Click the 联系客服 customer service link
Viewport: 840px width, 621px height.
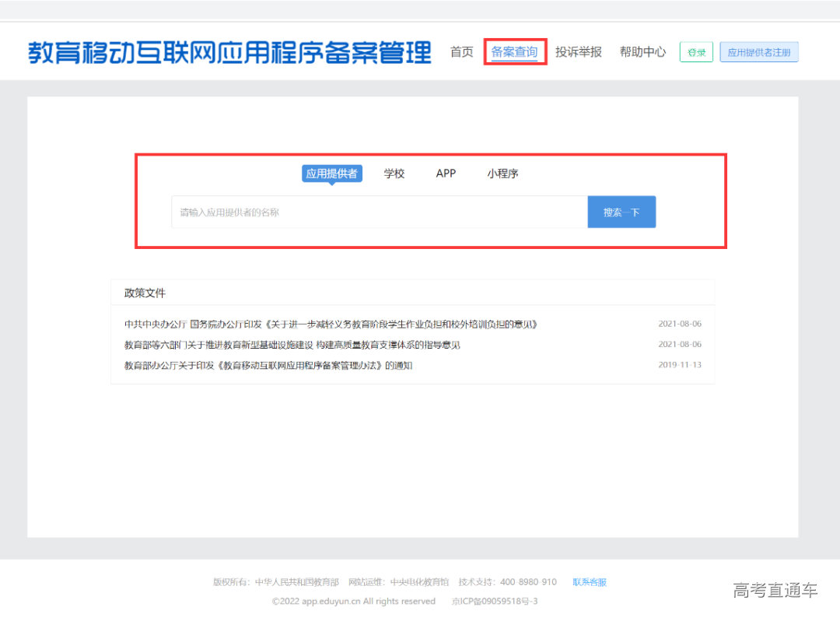(x=589, y=581)
